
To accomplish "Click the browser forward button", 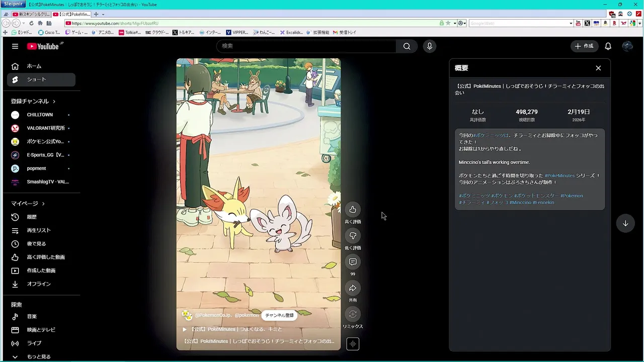I will [16, 23].
